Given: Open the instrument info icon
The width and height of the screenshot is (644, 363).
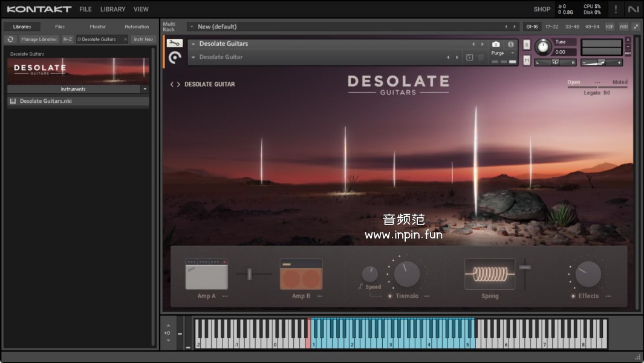Looking at the screenshot, I should (510, 44).
